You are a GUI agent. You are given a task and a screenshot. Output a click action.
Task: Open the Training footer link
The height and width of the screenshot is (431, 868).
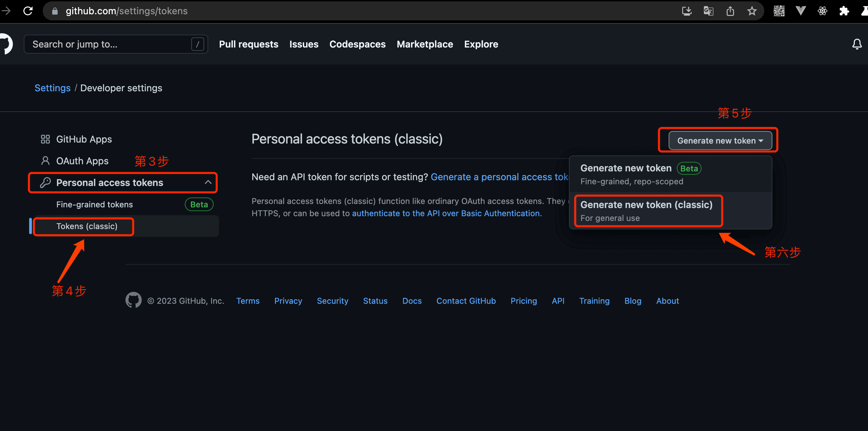coord(594,301)
